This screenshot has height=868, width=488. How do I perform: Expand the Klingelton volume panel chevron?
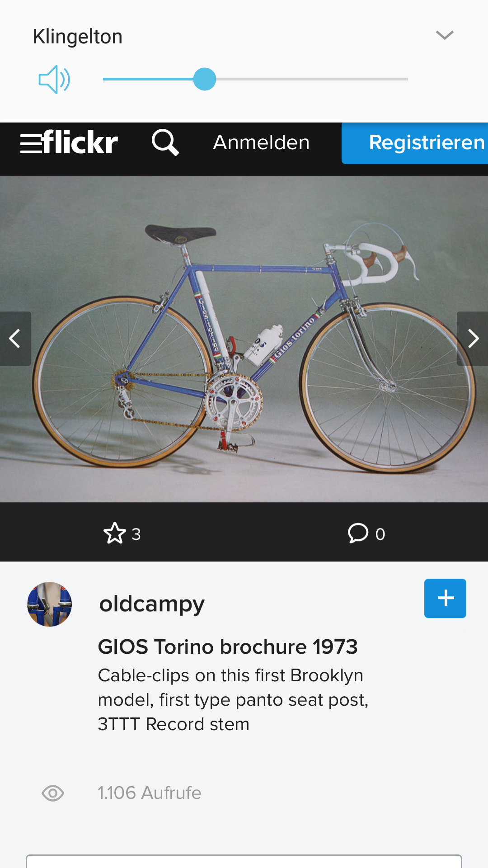[445, 35]
